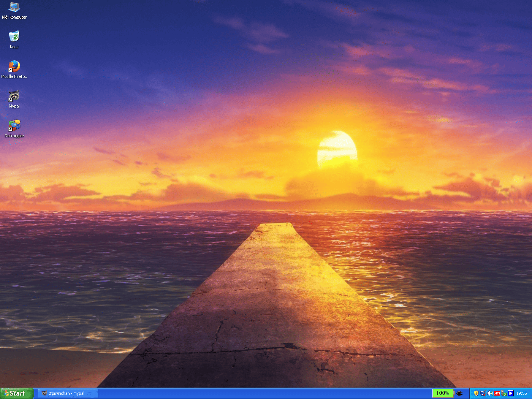Click the Mozilla Firefox icon label text

[x=14, y=76]
